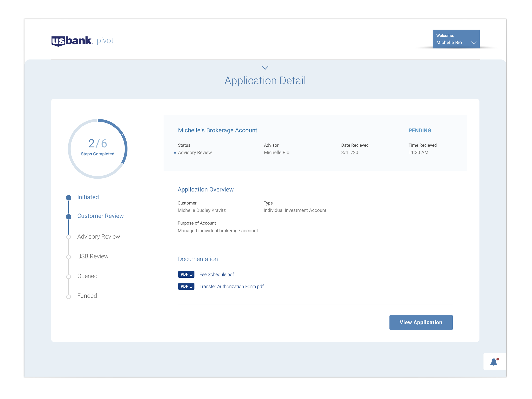Click the user menu chevron arrow
The image size is (532, 399).
[x=474, y=43]
